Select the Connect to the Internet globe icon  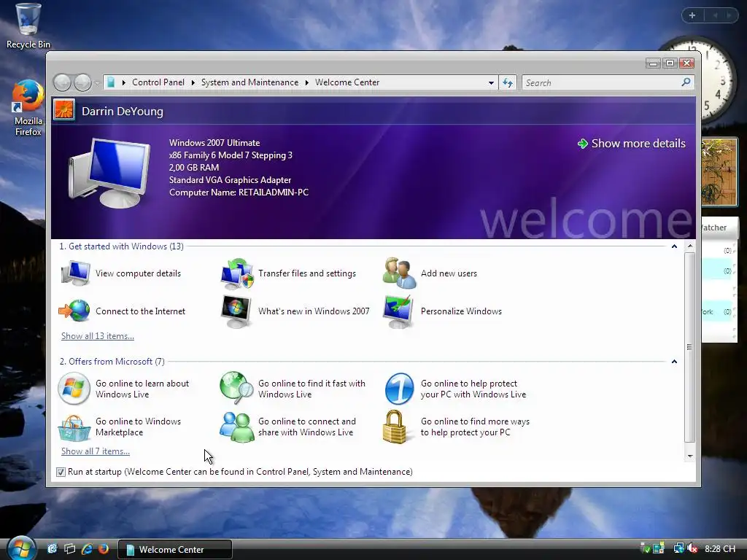pyautogui.click(x=74, y=311)
